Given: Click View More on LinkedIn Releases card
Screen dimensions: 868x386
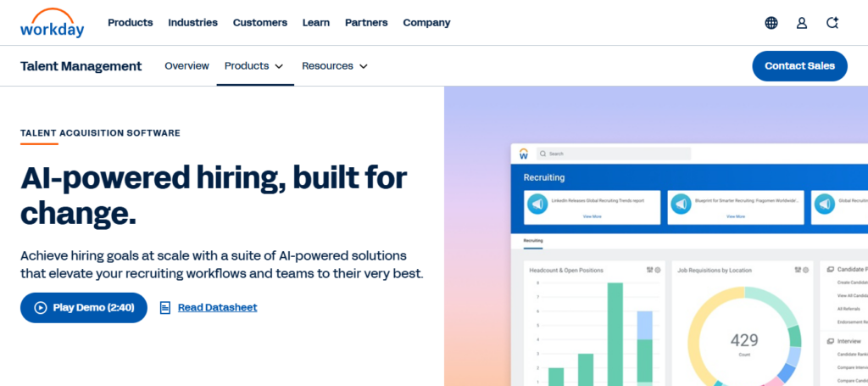Looking at the screenshot, I should (x=592, y=216).
